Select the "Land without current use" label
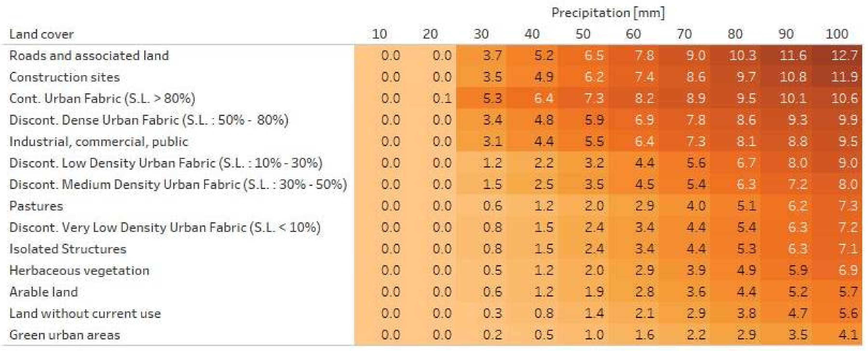This screenshot has height=351, width=868. 85,313
